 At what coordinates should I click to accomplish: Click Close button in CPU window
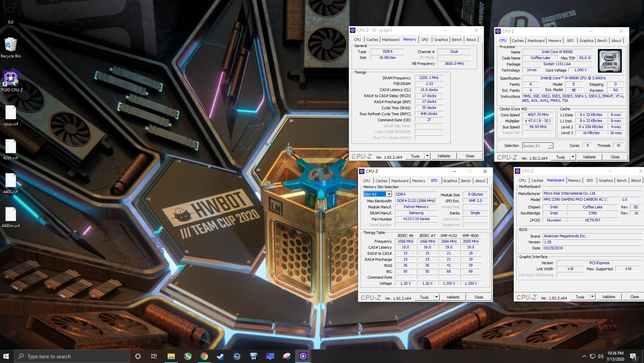[x=615, y=157]
